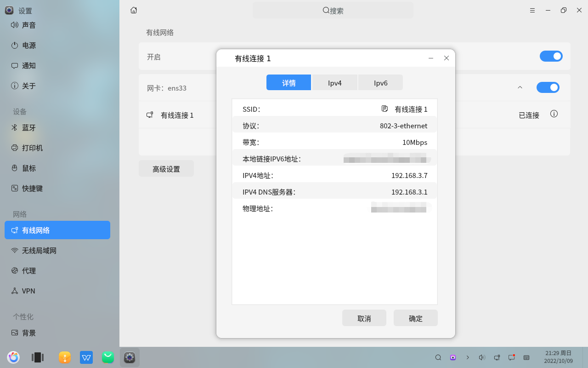This screenshot has width=588, height=368.
Task: Open connection info icon next to 已连接
Action: coord(554,114)
